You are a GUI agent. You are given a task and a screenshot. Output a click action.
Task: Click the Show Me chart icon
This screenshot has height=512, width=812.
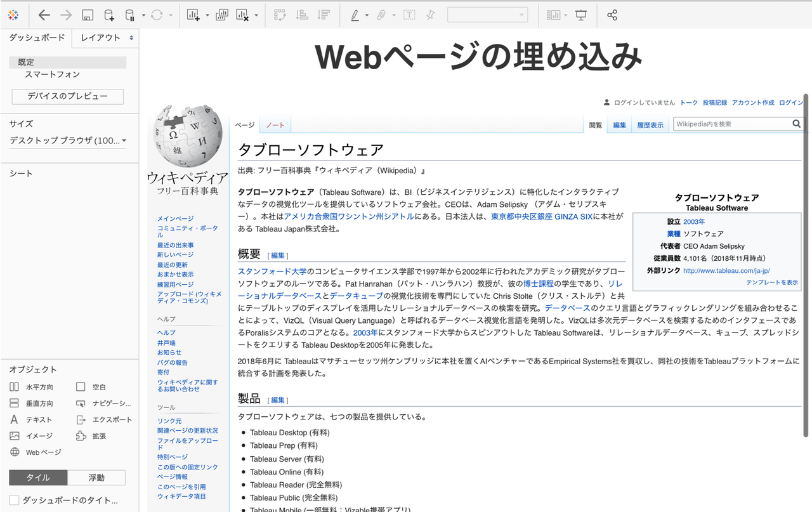coord(554,15)
